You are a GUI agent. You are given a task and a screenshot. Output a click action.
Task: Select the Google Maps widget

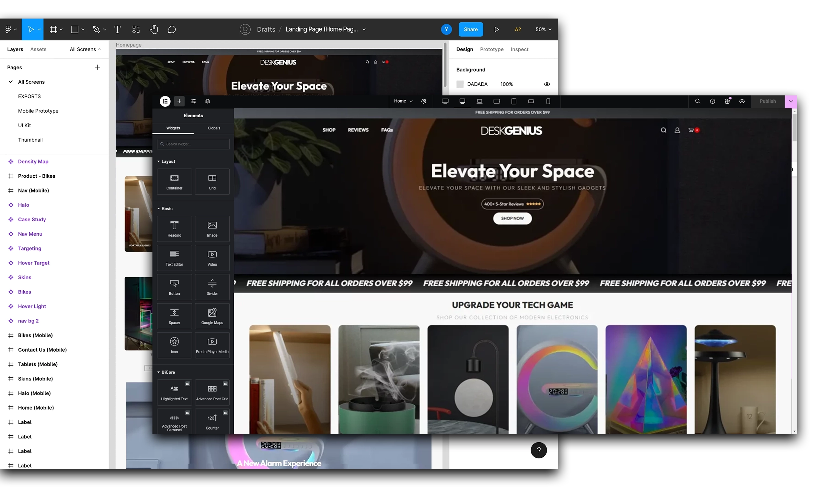tap(212, 316)
